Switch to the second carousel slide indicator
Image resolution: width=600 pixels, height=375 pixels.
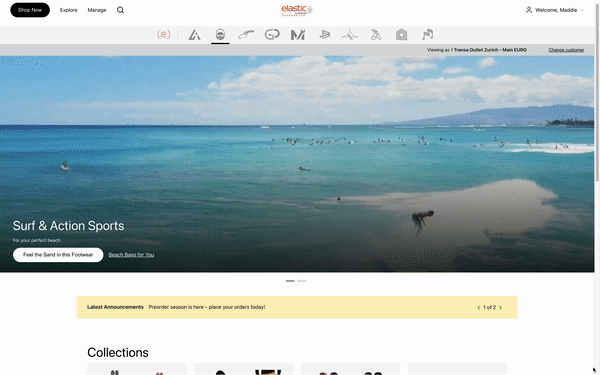click(x=302, y=281)
